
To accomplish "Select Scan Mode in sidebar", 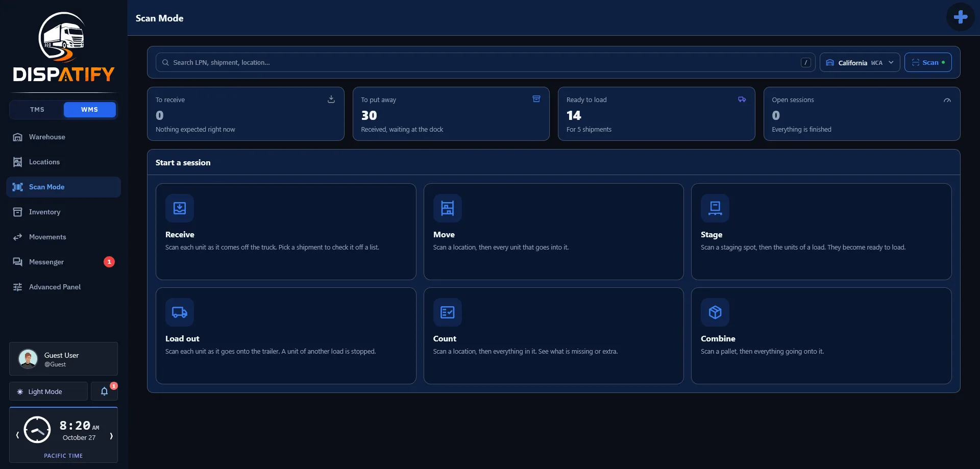I will pyautogui.click(x=63, y=187).
